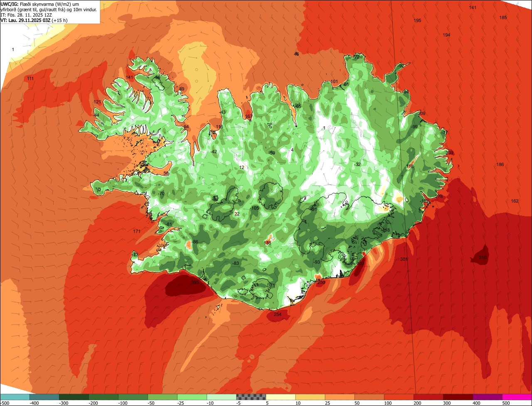Screen dimensions: 532x406
Task: Select the pale yellow 5 to 10 swatch
Action: (281, 396)
